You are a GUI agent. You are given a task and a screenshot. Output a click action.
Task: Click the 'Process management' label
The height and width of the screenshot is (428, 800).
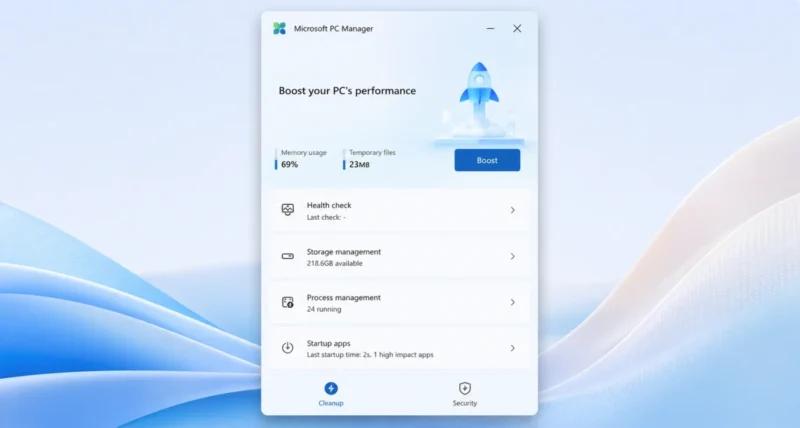pyautogui.click(x=344, y=297)
